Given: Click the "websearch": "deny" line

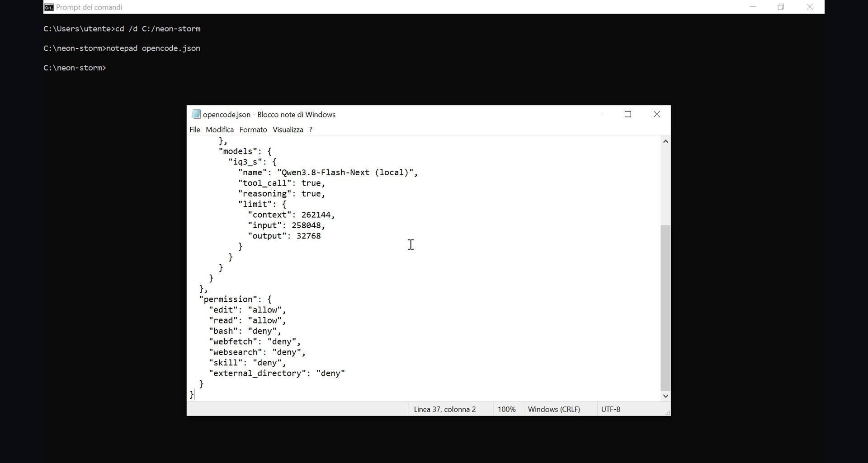Looking at the screenshot, I should pos(257,352).
